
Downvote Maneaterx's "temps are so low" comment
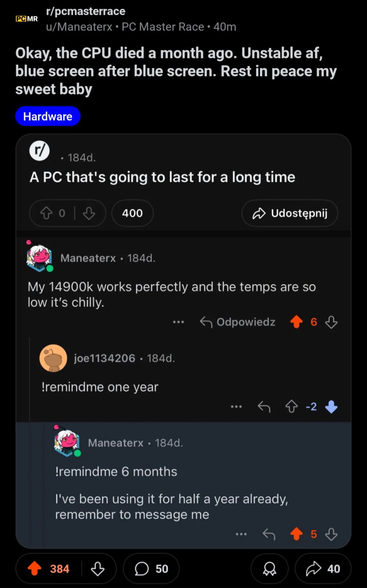coord(331,322)
